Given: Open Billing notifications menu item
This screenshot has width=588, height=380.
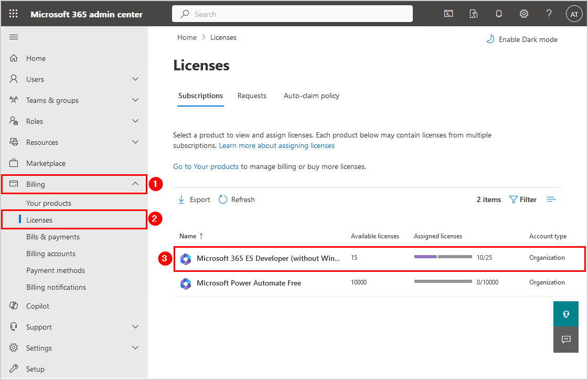Looking at the screenshot, I should (x=56, y=287).
